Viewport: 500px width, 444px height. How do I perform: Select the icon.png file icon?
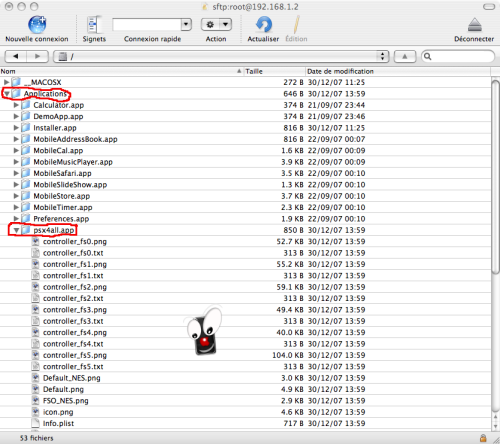click(35, 412)
